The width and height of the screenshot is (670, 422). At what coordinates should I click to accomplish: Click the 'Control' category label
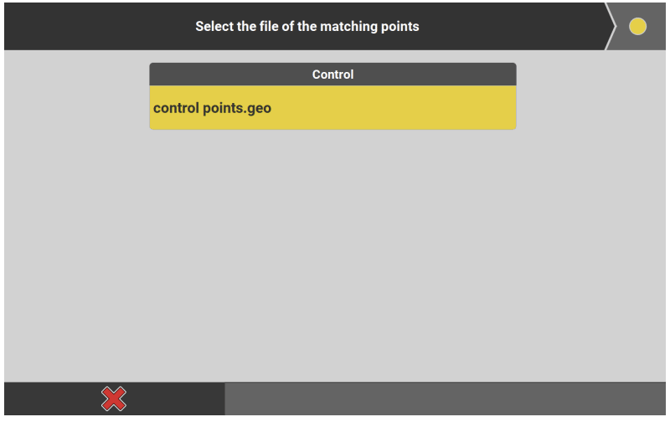pyautogui.click(x=332, y=75)
